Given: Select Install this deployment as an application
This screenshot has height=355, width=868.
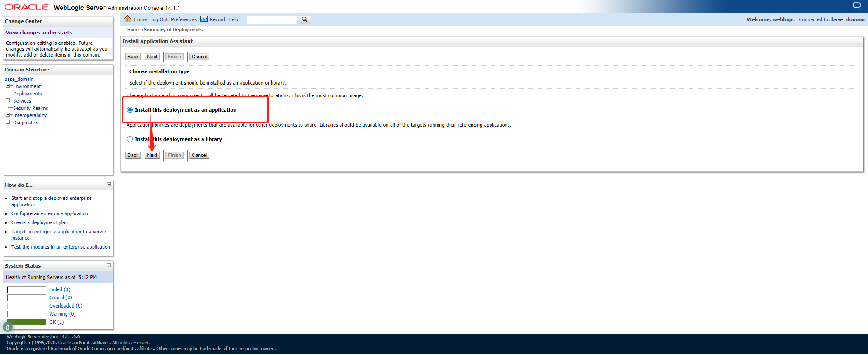Looking at the screenshot, I should (x=130, y=110).
